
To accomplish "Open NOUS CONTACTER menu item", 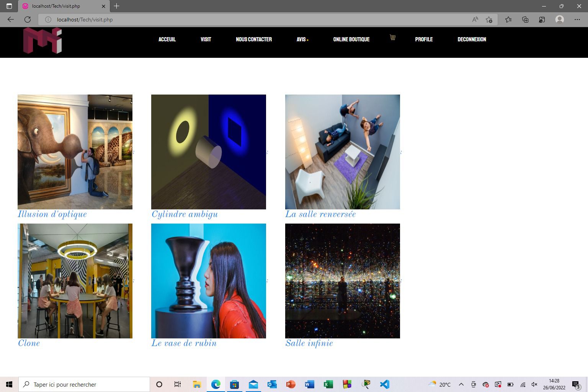I will pyautogui.click(x=254, y=39).
